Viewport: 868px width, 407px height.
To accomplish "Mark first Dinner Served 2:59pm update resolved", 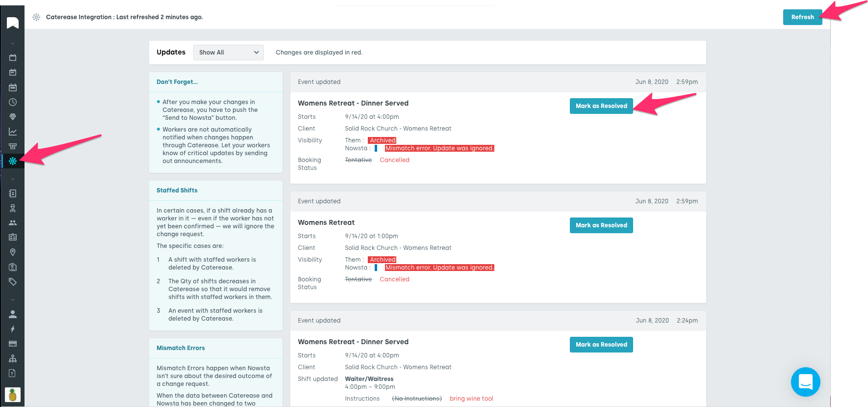I will 601,106.
